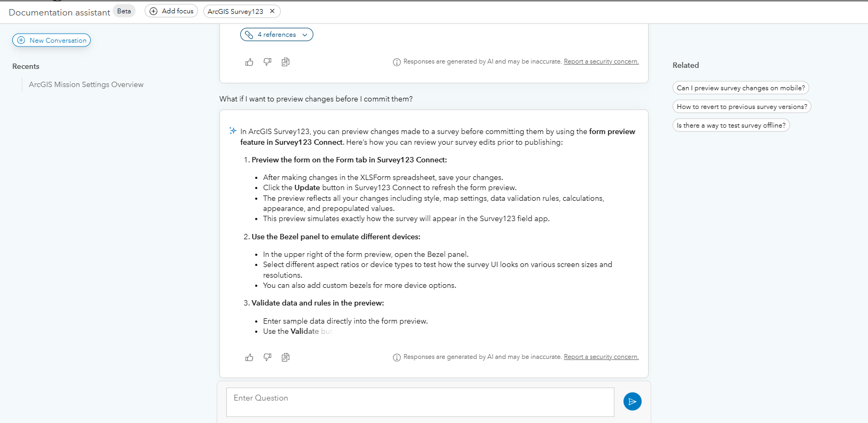Like the form preview answer
The height and width of the screenshot is (423, 868).
(249, 357)
